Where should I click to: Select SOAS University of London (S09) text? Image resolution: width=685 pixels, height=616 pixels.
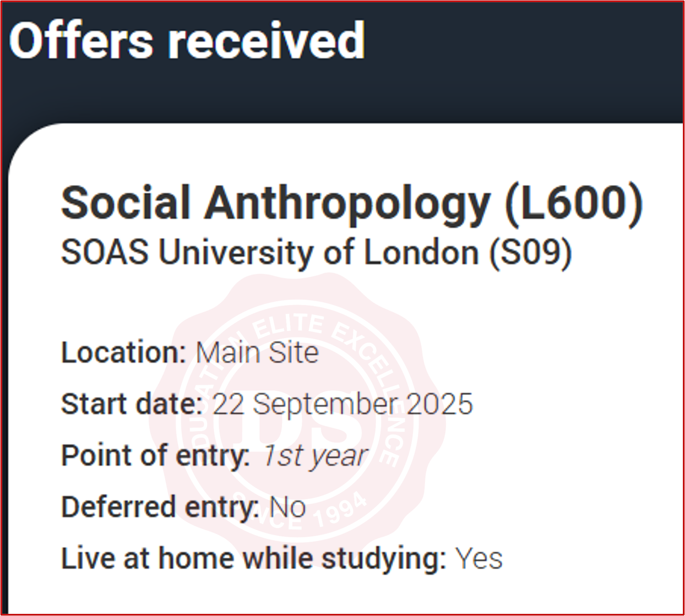point(316,253)
